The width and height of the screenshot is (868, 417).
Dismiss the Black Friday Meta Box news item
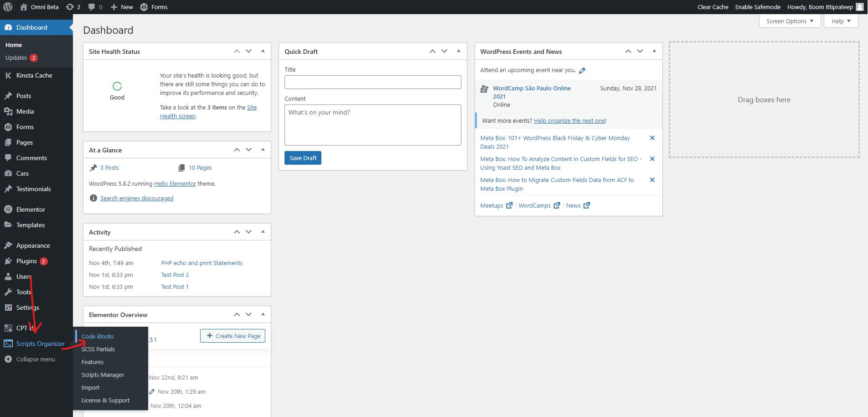point(652,138)
